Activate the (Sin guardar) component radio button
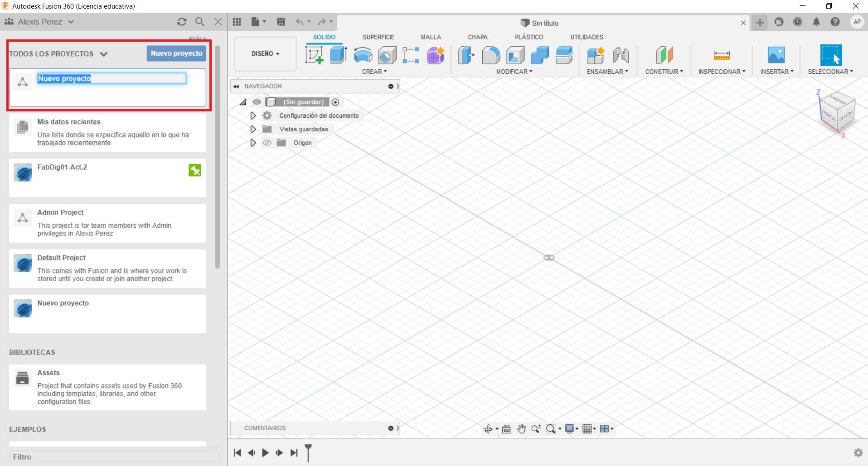The image size is (868, 466). coord(335,102)
